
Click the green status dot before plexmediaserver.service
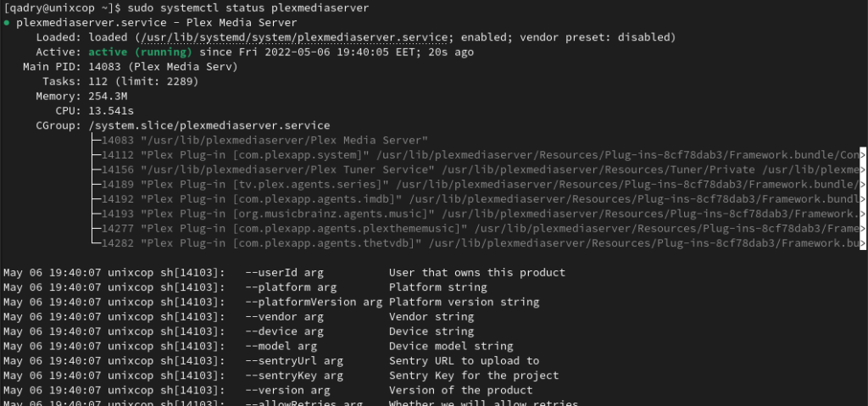6,23
